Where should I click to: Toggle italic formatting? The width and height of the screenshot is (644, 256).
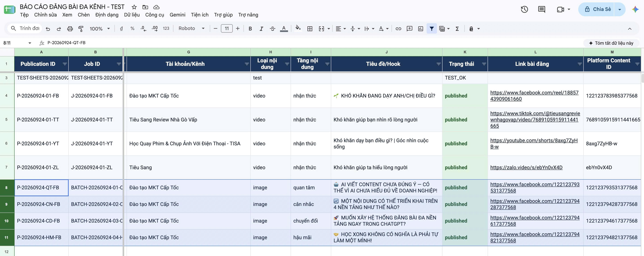pyautogui.click(x=261, y=29)
